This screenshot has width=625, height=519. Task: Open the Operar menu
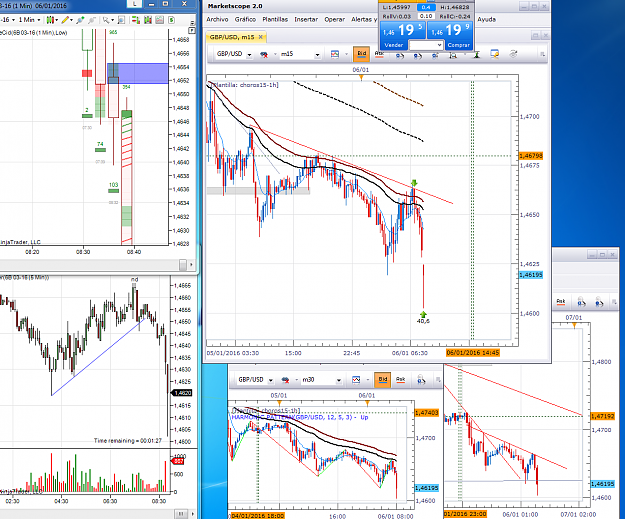click(x=334, y=19)
